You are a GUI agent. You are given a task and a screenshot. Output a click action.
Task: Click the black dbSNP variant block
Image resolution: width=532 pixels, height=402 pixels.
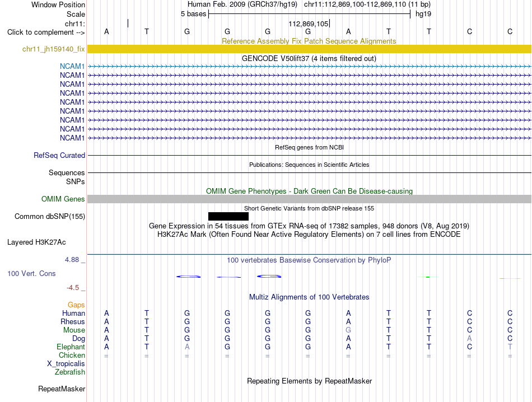[228, 217]
